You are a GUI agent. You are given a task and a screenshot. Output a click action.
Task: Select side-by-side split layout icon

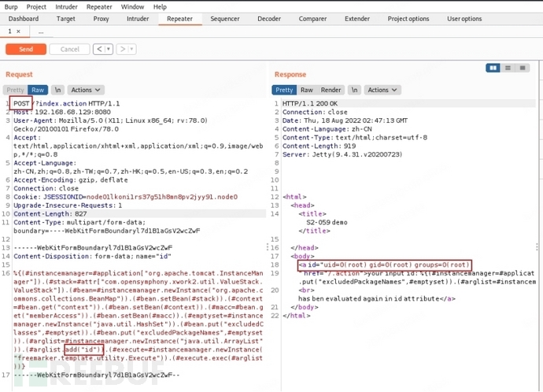(493, 68)
